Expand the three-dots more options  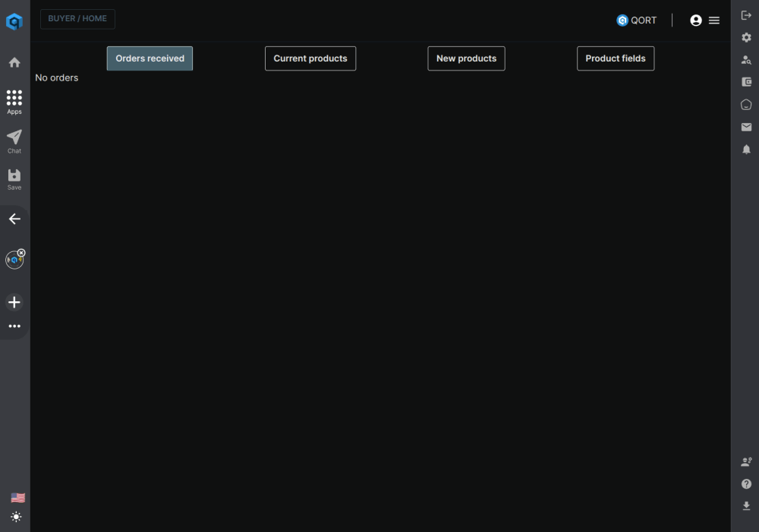[x=14, y=326]
